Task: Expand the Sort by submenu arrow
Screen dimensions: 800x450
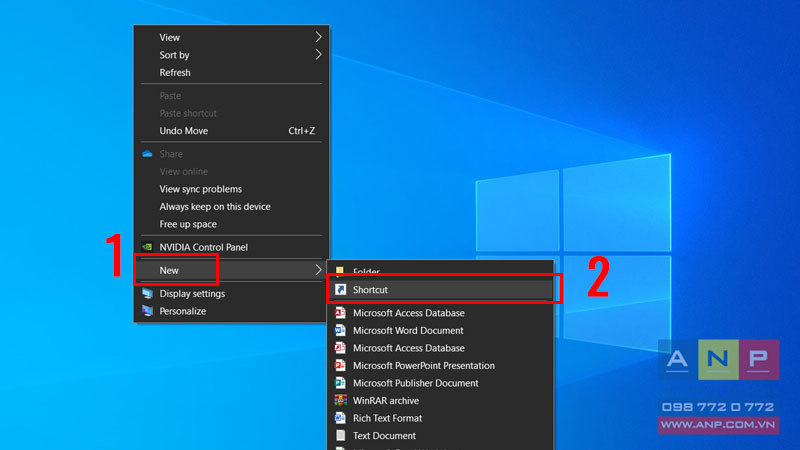Action: coord(318,55)
